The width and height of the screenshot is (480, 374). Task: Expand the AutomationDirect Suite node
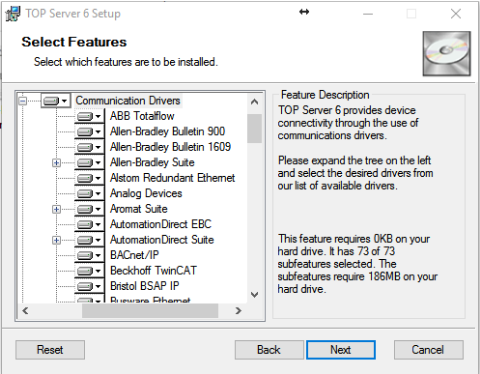[x=56, y=240]
